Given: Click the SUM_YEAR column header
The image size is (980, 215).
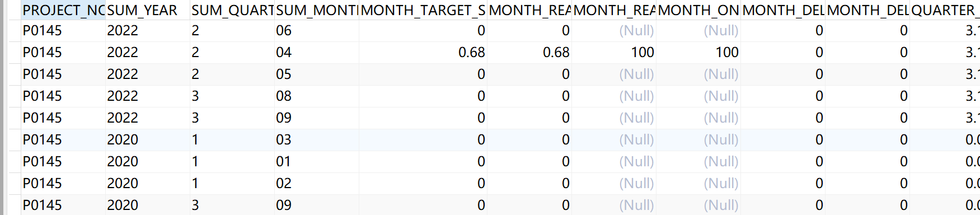Looking at the screenshot, I should (148, 10).
